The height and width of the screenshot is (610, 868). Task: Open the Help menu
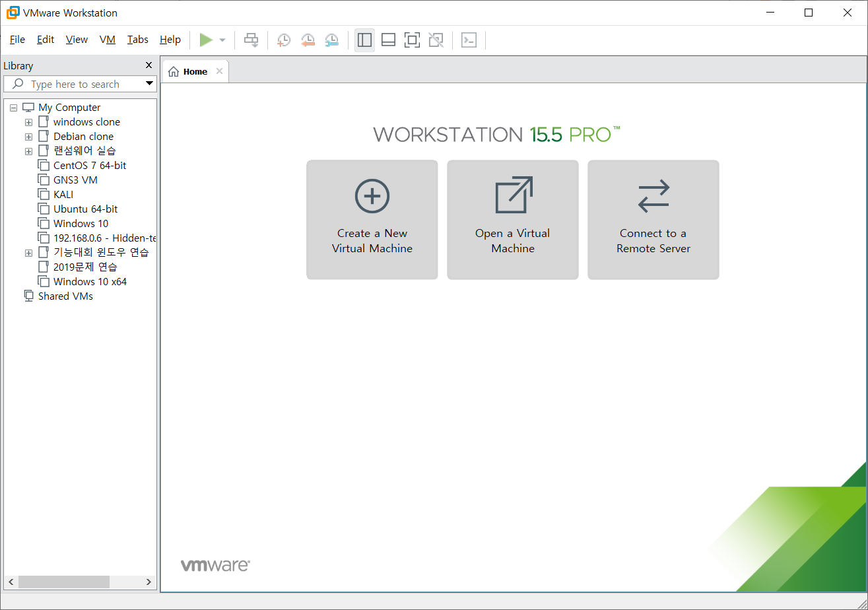[170, 40]
